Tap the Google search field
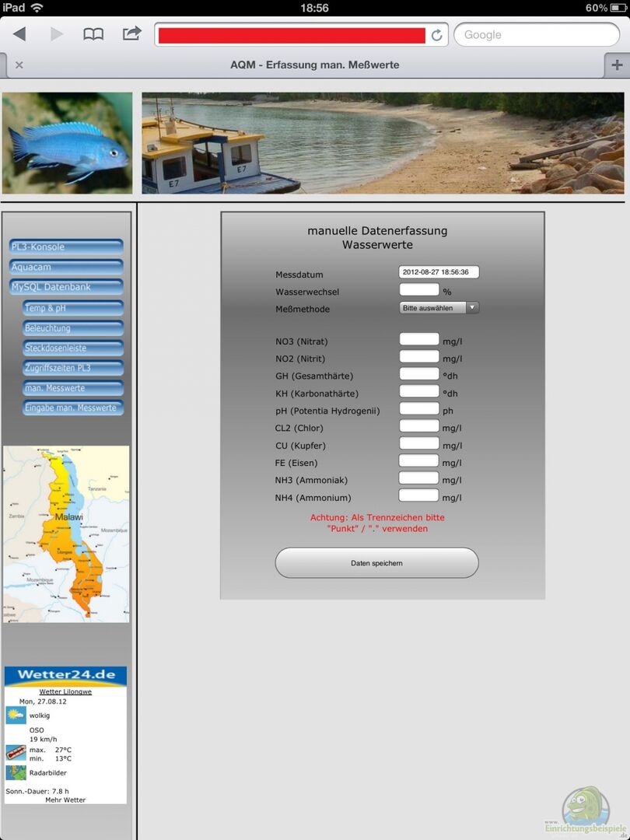The image size is (630, 840). coord(537,35)
